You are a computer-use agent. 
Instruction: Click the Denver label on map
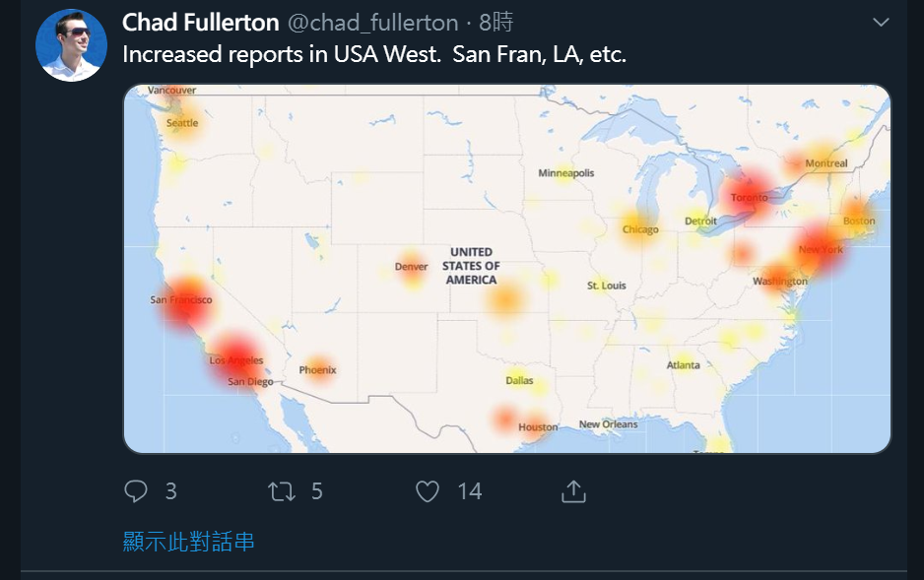pos(412,267)
